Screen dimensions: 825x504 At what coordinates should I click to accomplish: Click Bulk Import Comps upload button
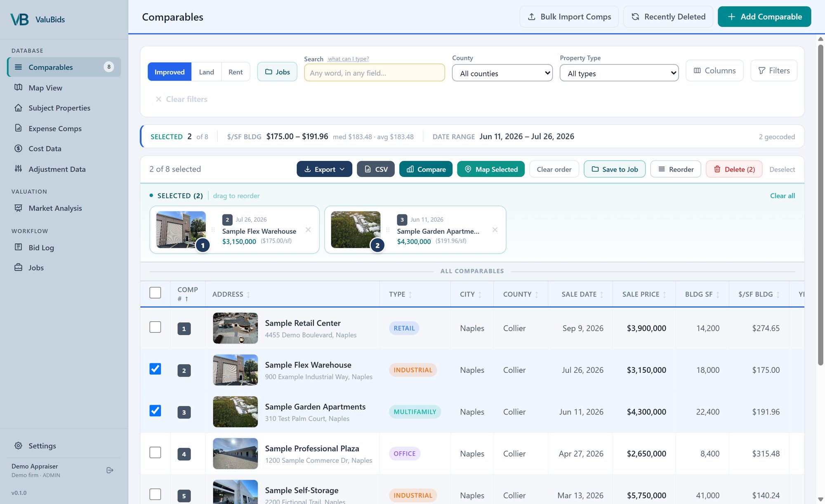(569, 16)
